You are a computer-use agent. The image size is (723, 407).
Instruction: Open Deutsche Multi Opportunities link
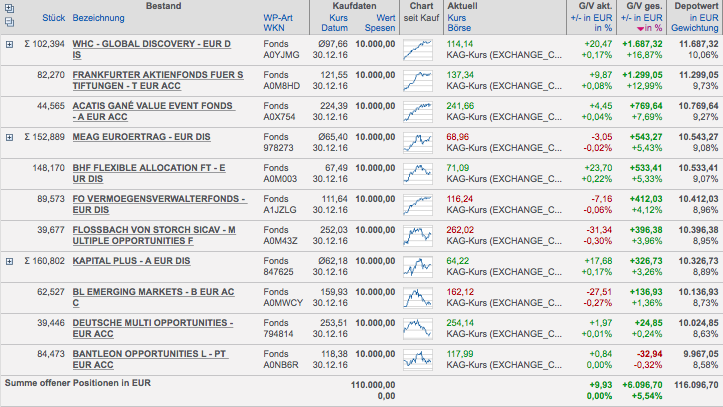[153, 328]
